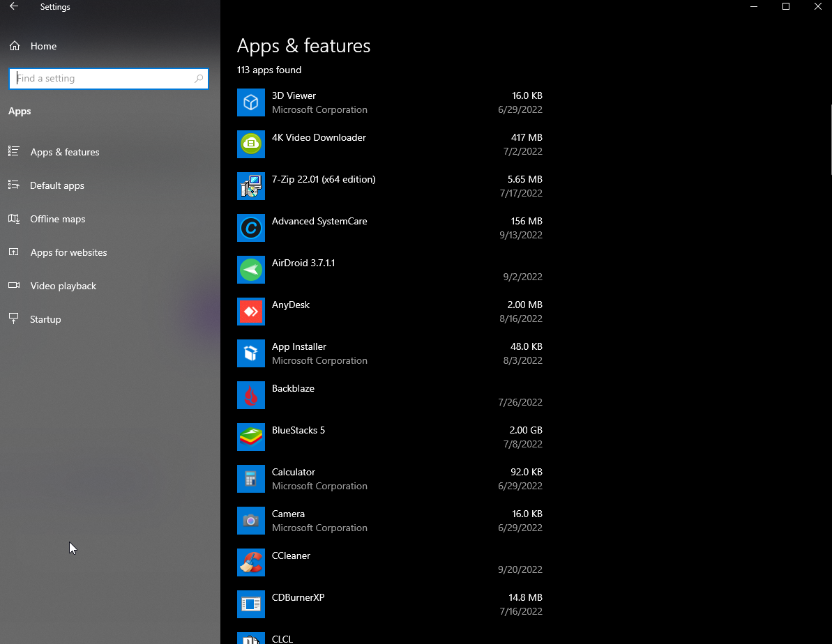Viewport: 832px width, 644px height.
Task: Return to the Settings Home page
Action: pyautogui.click(x=44, y=46)
